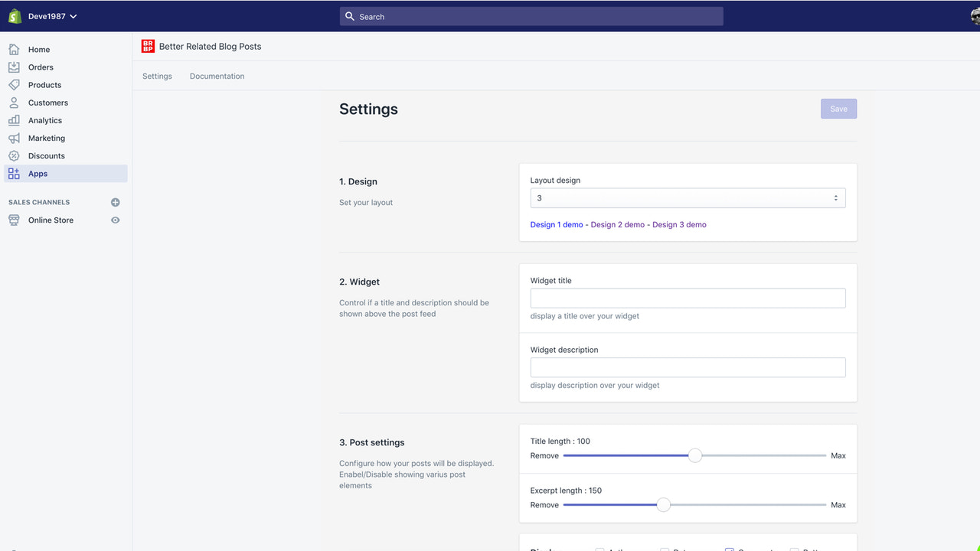The width and height of the screenshot is (980, 551).
Task: Switch to the Documentation tab
Action: coord(217,76)
